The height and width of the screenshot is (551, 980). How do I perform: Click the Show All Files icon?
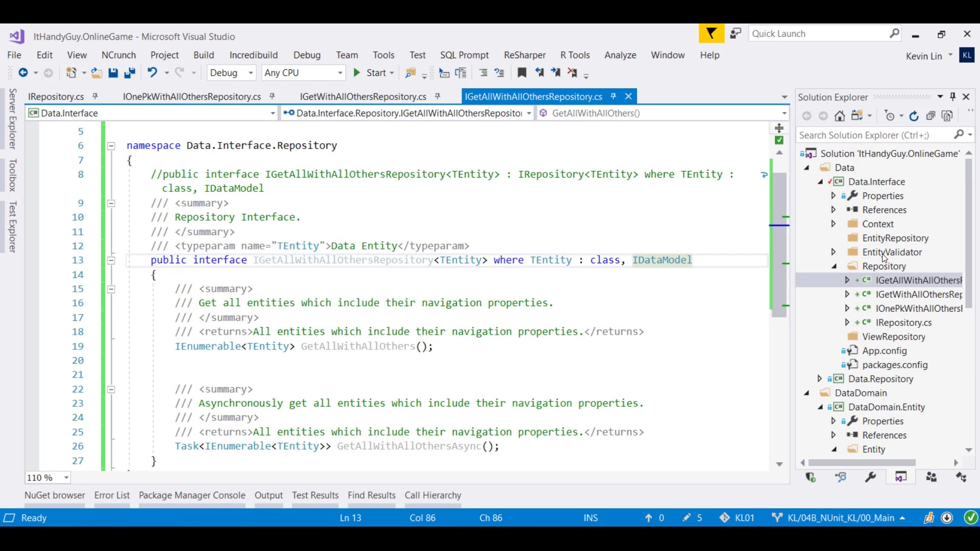(x=947, y=116)
